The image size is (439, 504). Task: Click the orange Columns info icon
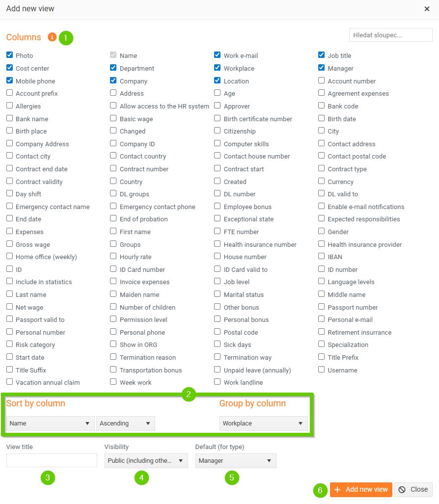[52, 37]
